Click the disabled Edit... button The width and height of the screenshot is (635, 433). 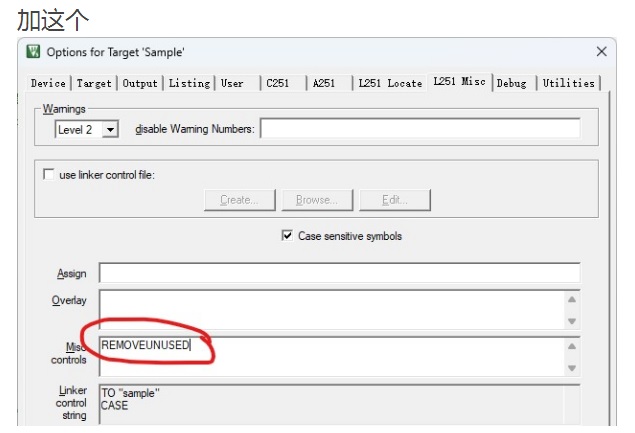(x=395, y=200)
